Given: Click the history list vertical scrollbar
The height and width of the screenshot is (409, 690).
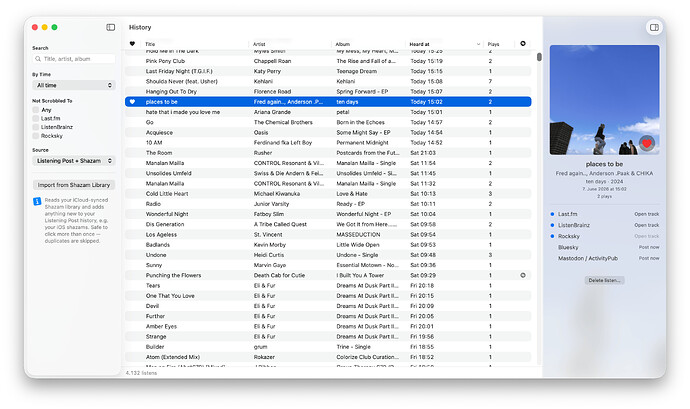Looking at the screenshot, I should (539, 57).
